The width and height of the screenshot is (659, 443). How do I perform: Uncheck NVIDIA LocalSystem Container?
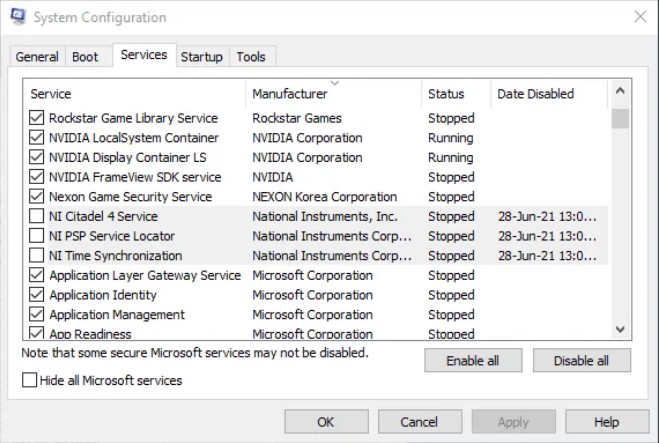[37, 138]
